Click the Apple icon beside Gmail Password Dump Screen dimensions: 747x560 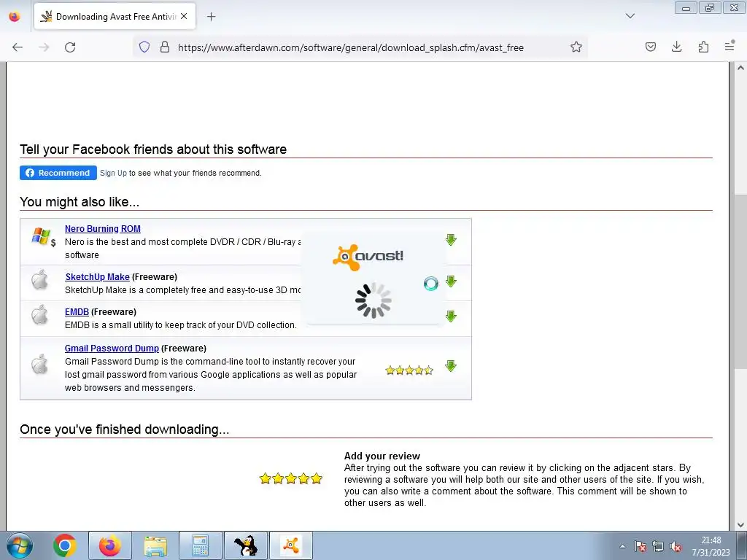(x=39, y=365)
